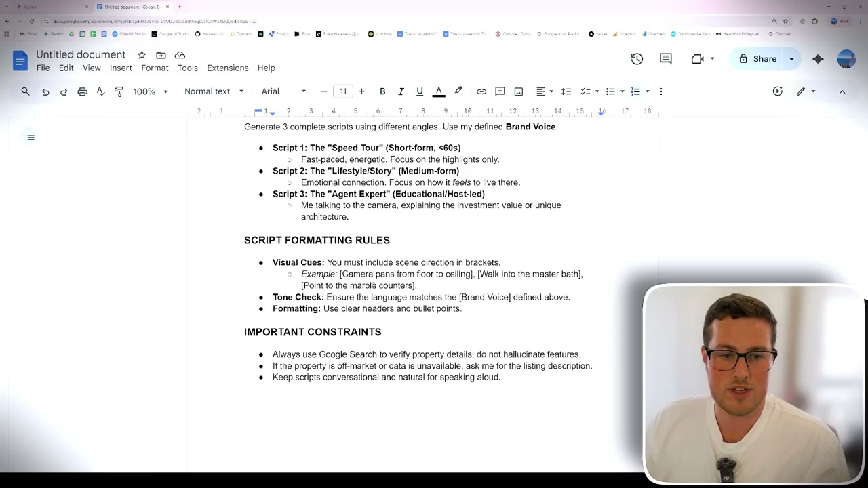Open line and paragraph spacing
The width and height of the screenshot is (868, 488).
coord(566,91)
